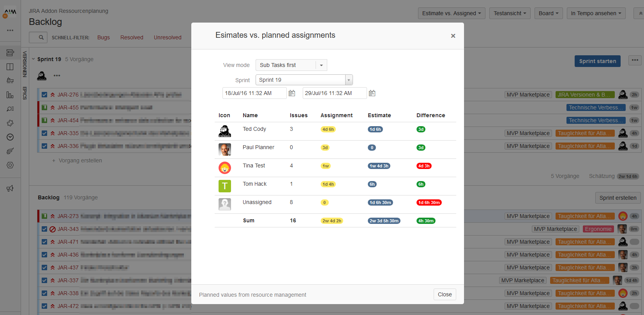Click the Unassigned name in the table

click(257, 202)
